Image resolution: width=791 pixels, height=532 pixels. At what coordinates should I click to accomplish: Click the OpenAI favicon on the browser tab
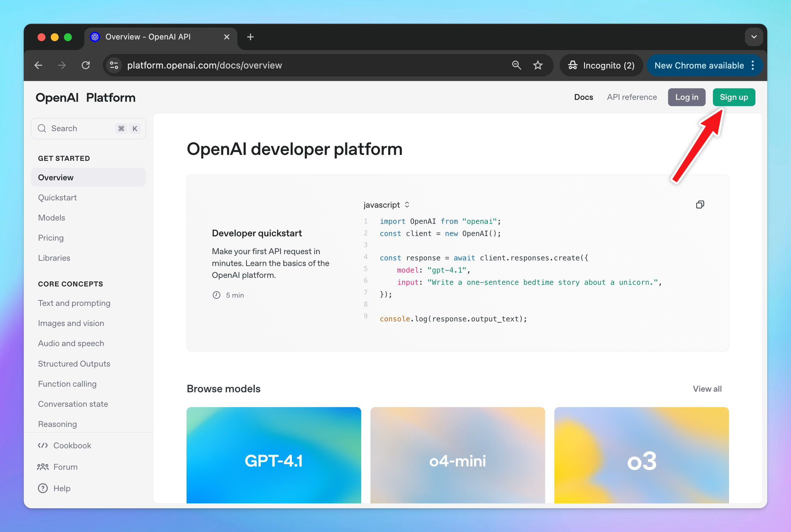pos(95,37)
